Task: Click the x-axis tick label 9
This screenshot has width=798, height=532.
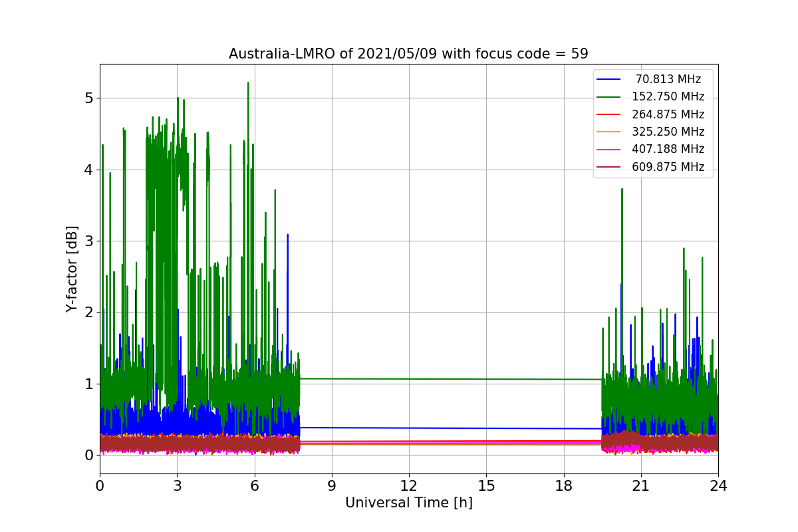Action: click(332, 486)
